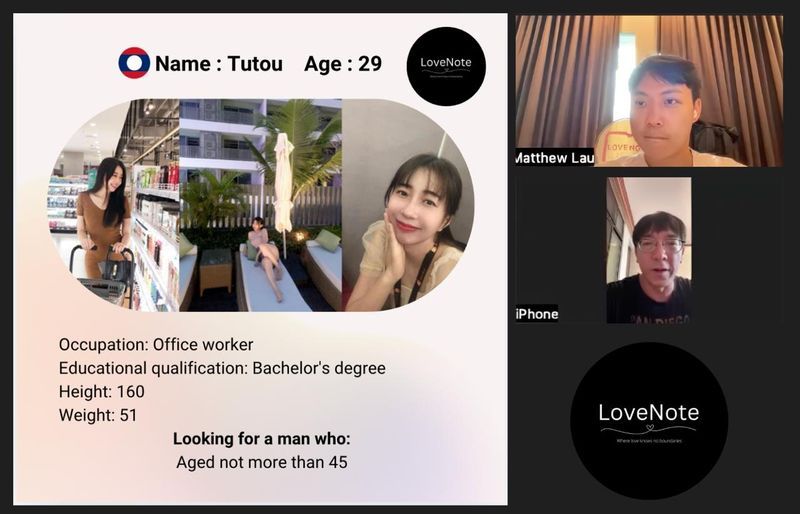Select the iPhone participant video tile

coord(648,250)
